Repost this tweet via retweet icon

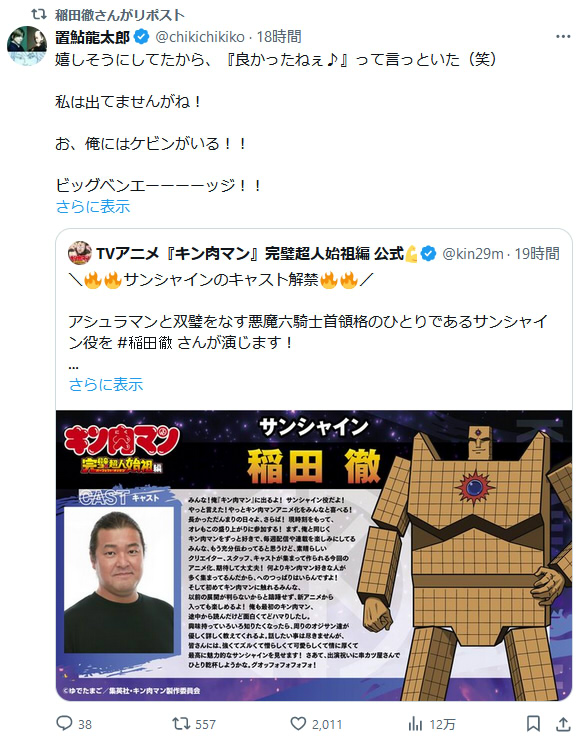coord(181,724)
